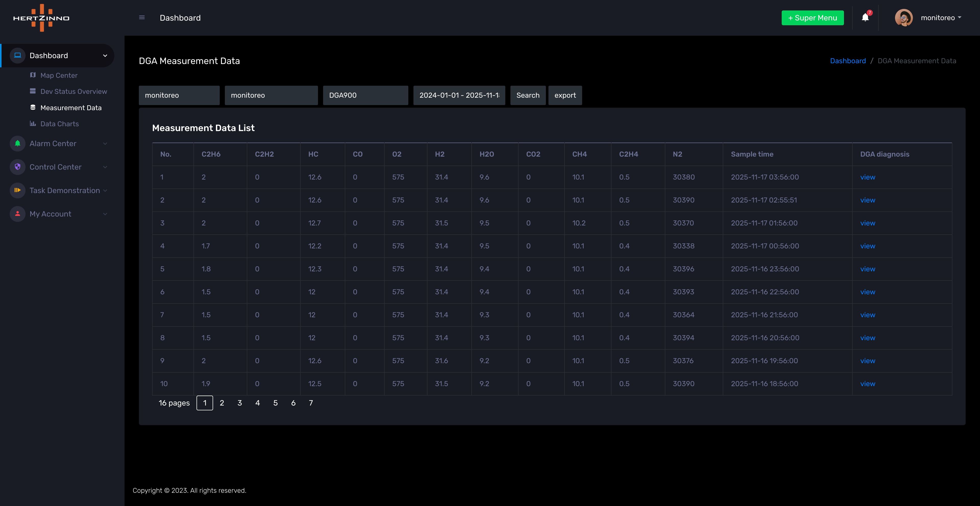Screen dimensions: 980x506
Task: Click the Control Center shield icon
Action: pos(18,167)
